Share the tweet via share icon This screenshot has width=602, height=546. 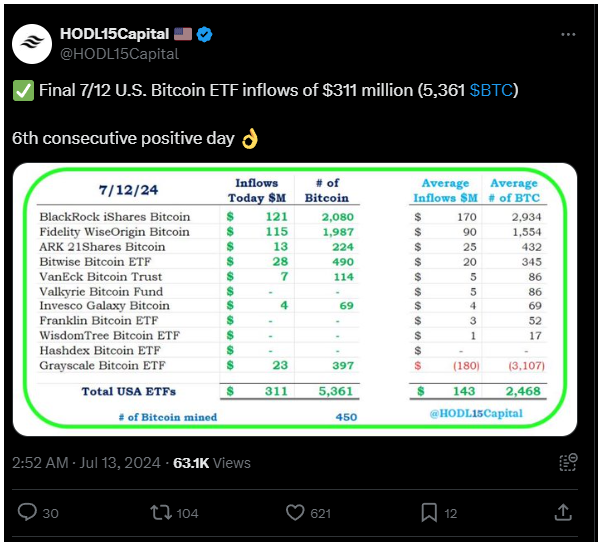[563, 512]
